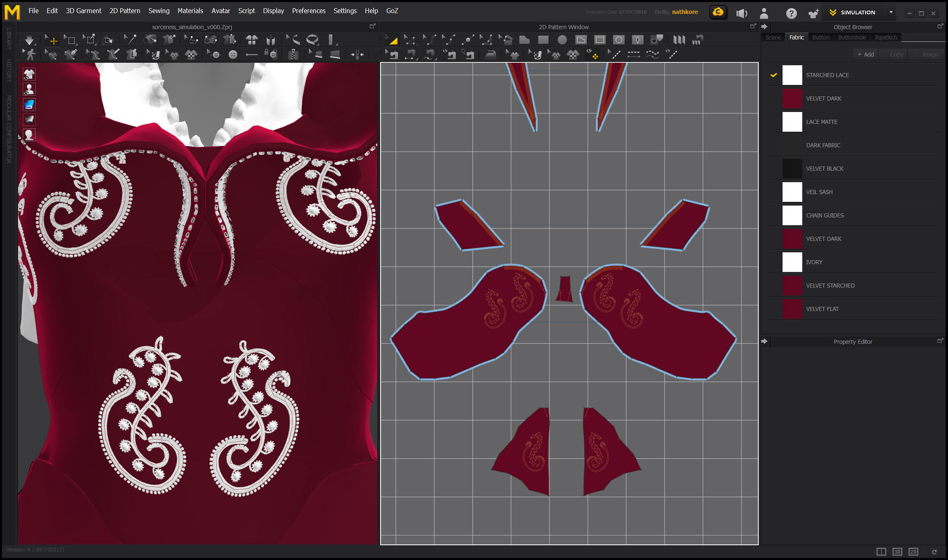Screen dimensions: 948x560
Task: Toggle the checkmark on the STARCHED LACE fabric
Action: [774, 75]
